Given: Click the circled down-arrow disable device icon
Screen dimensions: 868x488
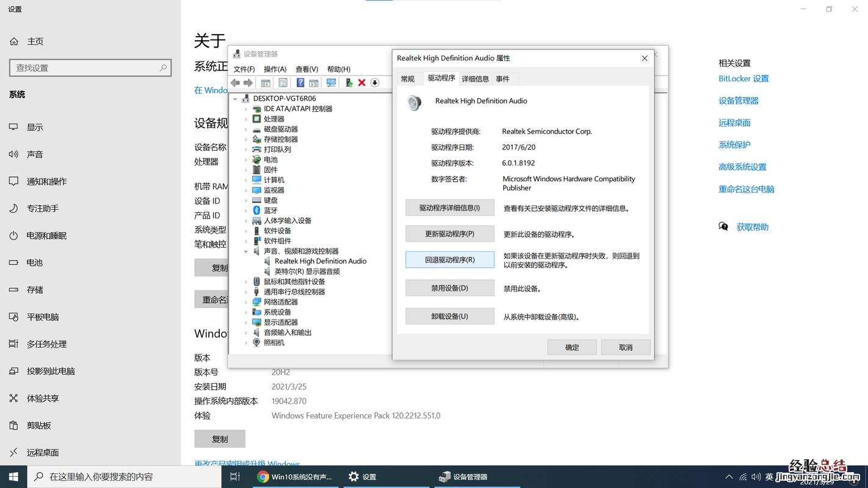Looking at the screenshot, I should click(375, 83).
